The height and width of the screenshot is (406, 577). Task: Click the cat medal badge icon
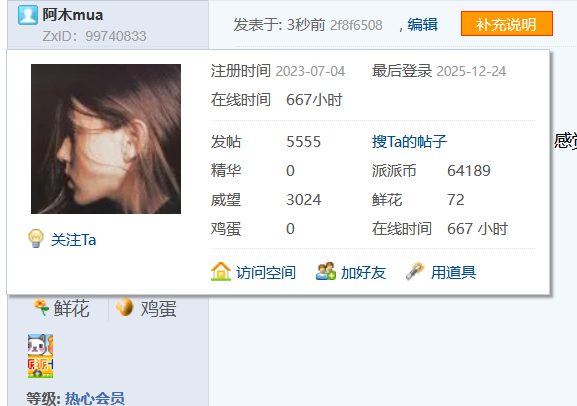tap(40, 356)
